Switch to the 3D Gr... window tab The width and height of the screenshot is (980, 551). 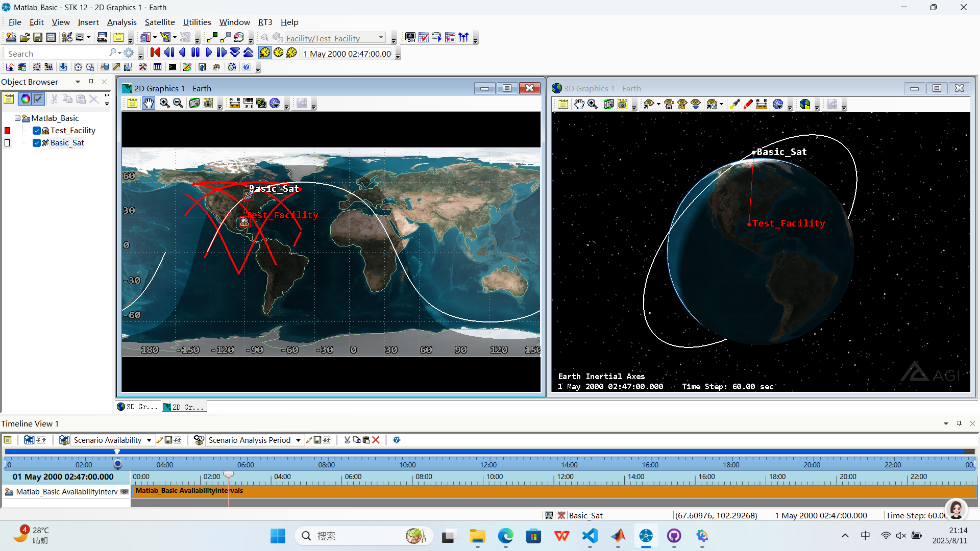[x=138, y=407]
